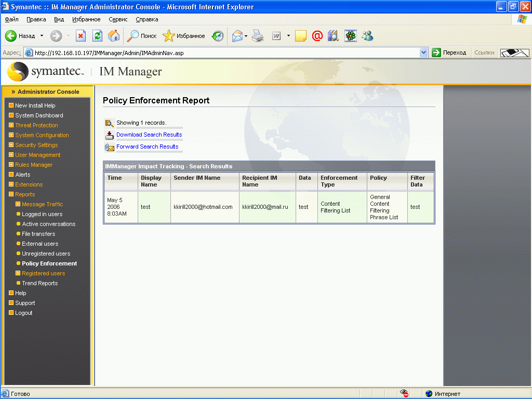Open Trend Reports in sidebar
Viewport: 532px width, 399px height.
pos(39,283)
